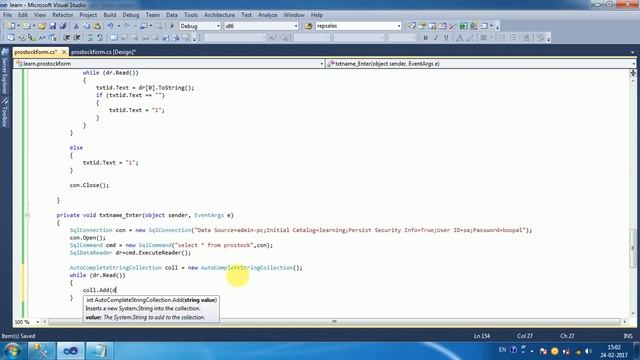Switch to the prostockform.cs [Design] tab

103,52
